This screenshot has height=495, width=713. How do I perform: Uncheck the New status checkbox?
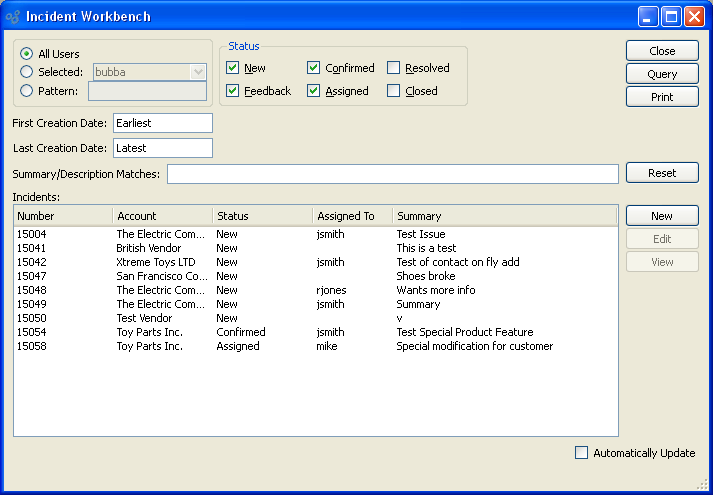(233, 68)
